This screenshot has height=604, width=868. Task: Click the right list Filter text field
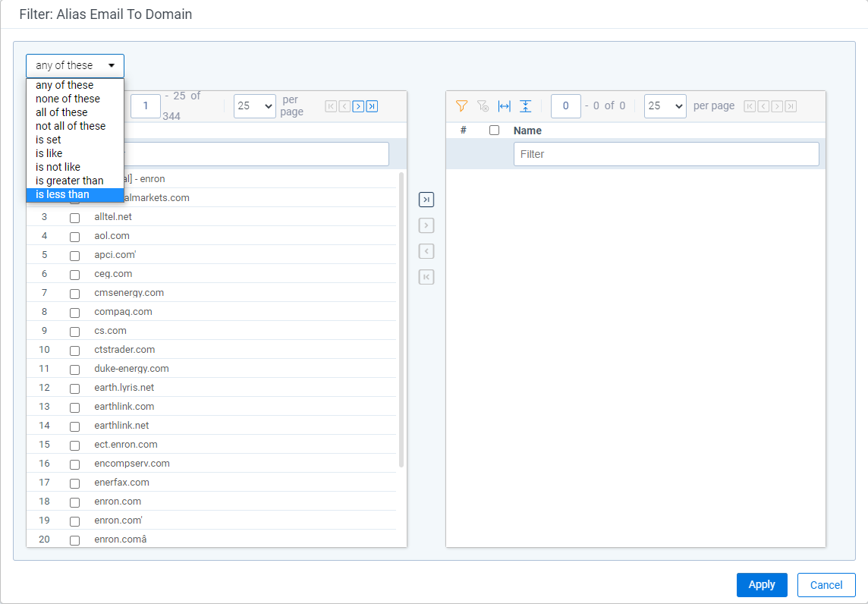(666, 154)
